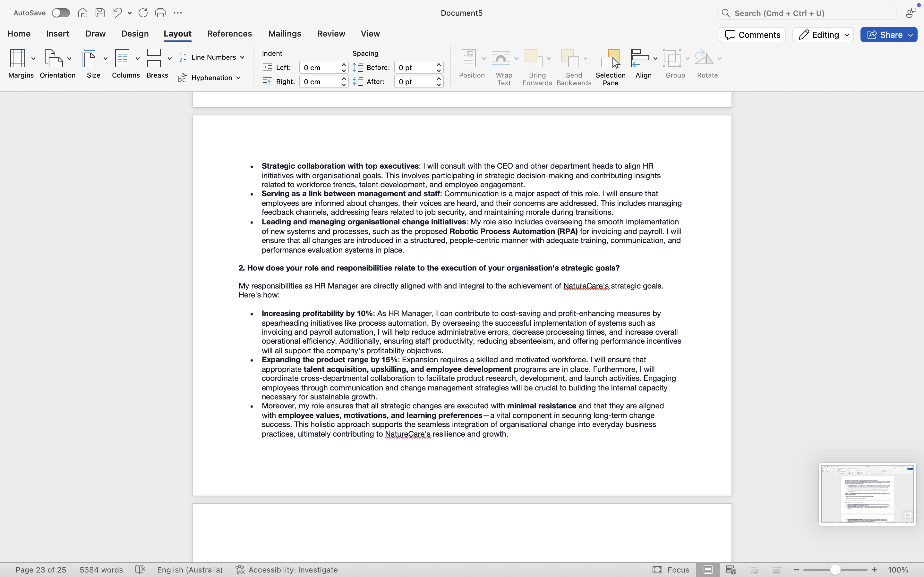924x577 pixels.
Task: Open the Comments pane
Action: 752,35
